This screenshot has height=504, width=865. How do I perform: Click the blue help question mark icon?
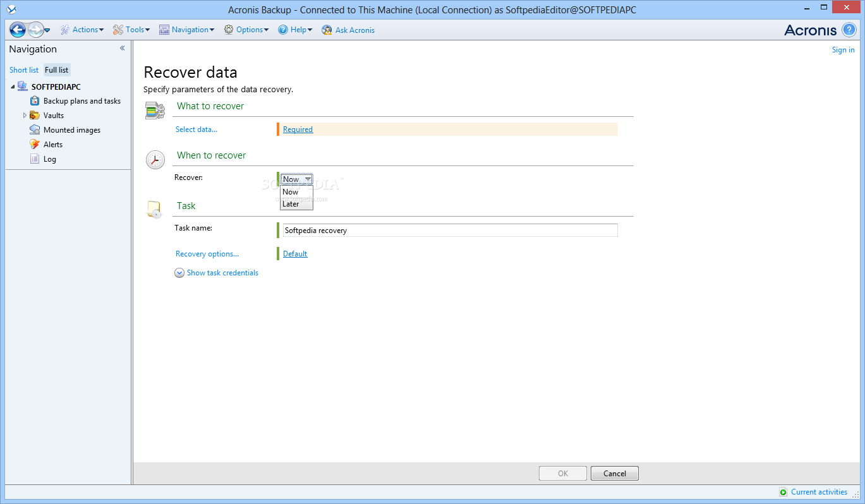(x=849, y=30)
